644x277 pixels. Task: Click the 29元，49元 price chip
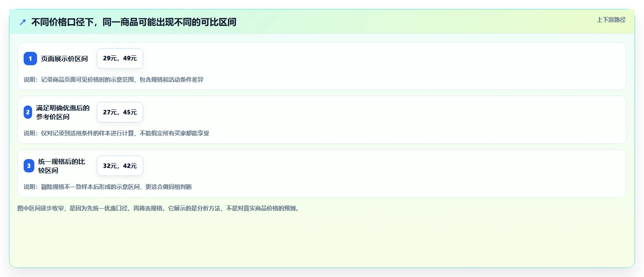click(120, 59)
